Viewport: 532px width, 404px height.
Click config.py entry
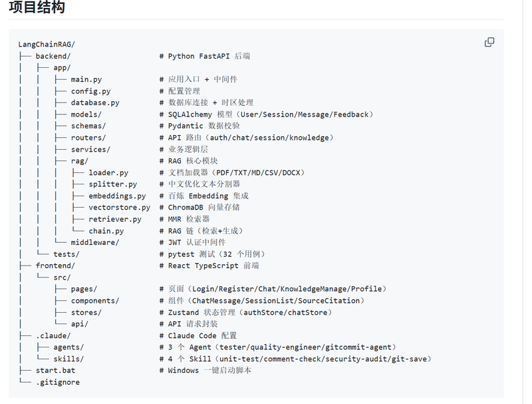[x=90, y=91]
